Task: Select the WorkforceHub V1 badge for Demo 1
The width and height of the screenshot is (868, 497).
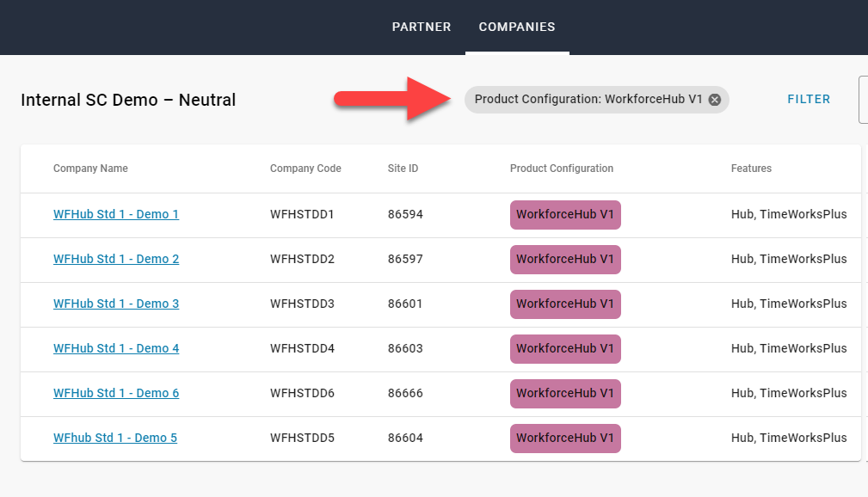Action: [x=565, y=214]
